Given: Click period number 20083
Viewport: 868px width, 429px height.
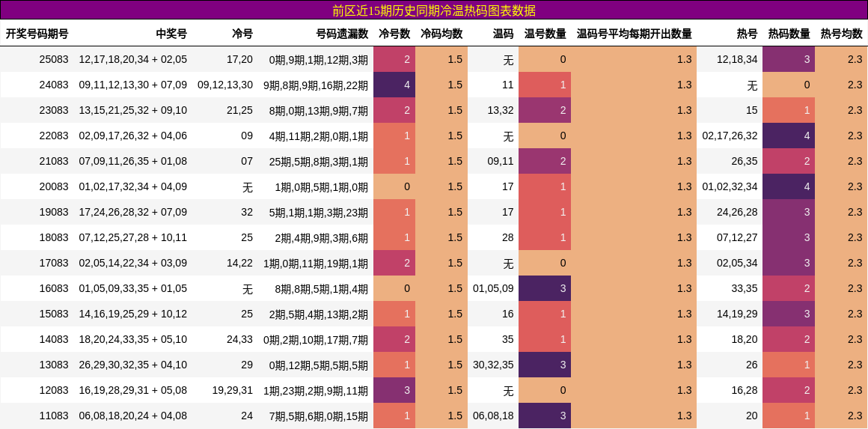Looking at the screenshot, I should point(54,186).
